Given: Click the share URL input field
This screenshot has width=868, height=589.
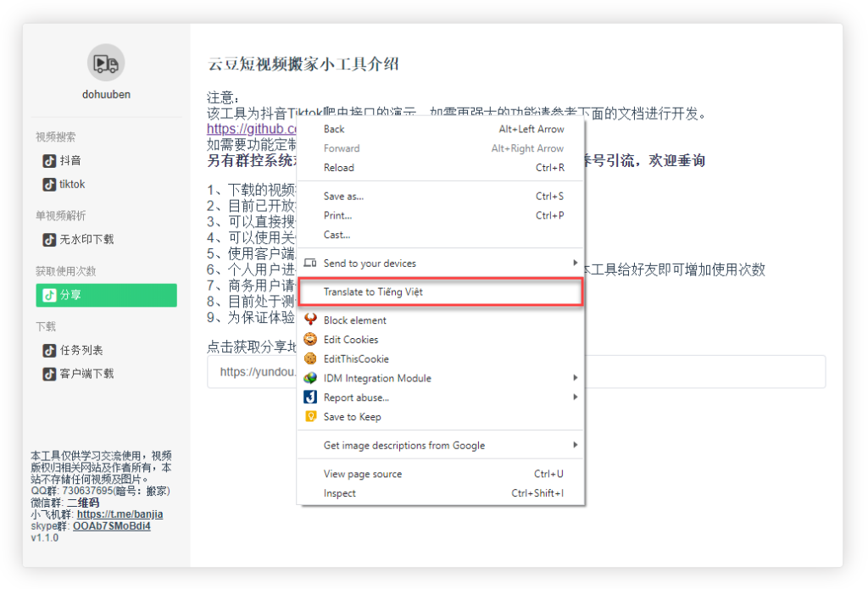Looking at the screenshot, I should pos(516,372).
